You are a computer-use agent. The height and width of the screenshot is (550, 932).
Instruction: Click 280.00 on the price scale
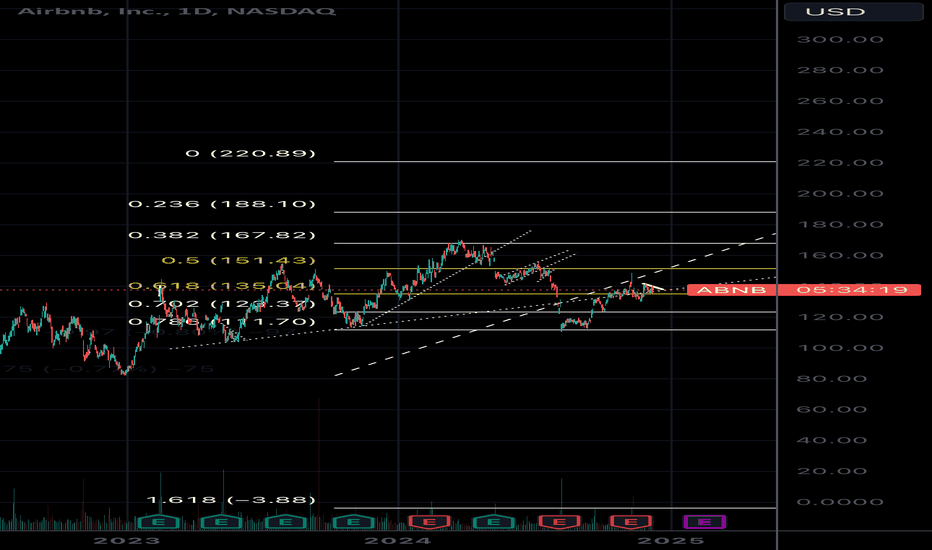point(840,70)
